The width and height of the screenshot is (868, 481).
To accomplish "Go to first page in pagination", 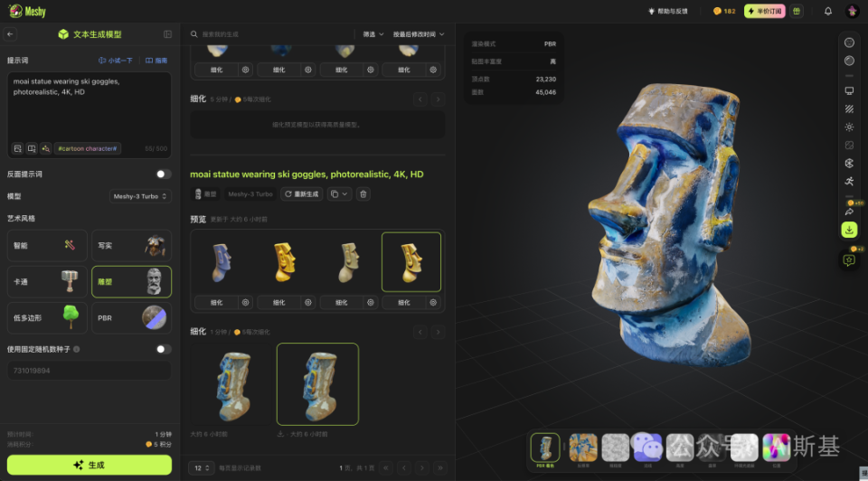I will (386, 467).
